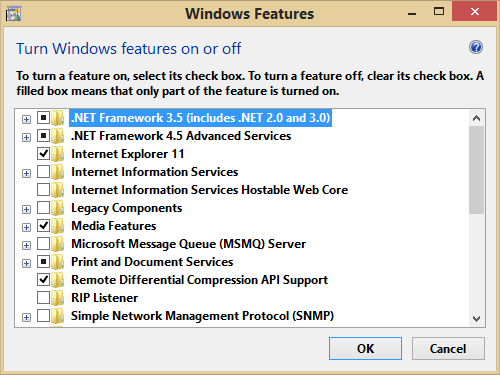Uncheck the Internet Explorer 11 checkbox

(x=43, y=154)
